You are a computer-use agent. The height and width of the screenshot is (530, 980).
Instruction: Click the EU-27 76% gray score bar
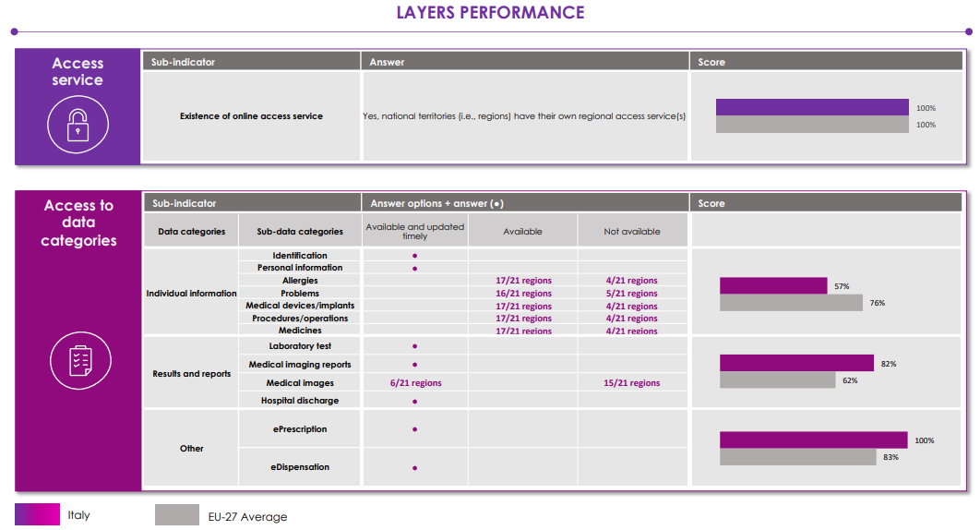click(791, 302)
